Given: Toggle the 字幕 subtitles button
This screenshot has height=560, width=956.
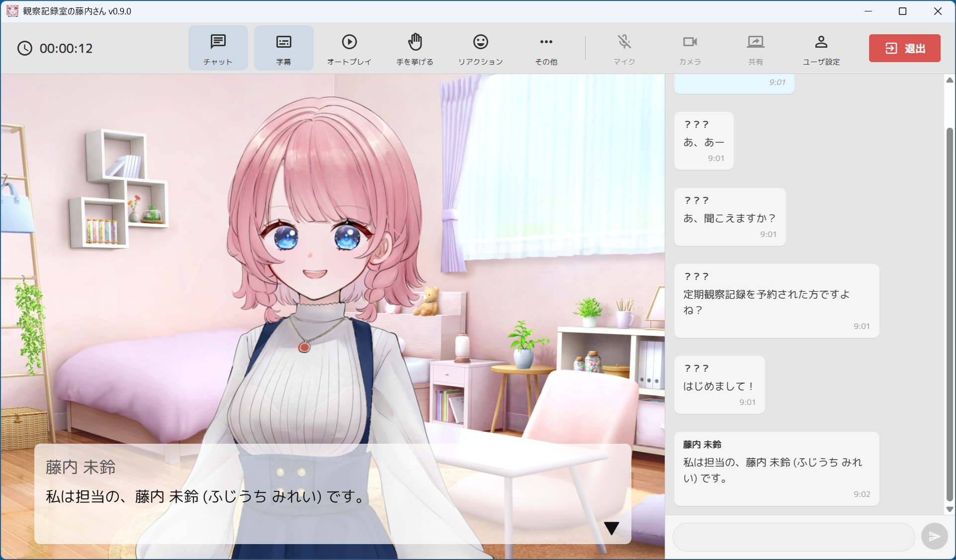Looking at the screenshot, I should click(x=283, y=48).
